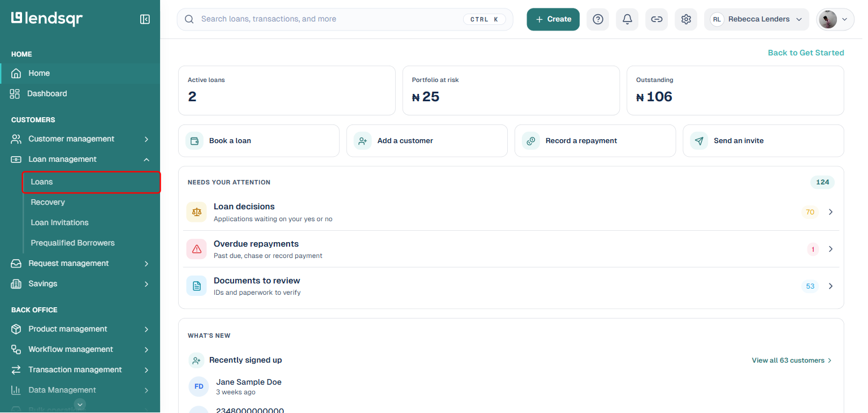Click the Book a loan wallet icon
Screen dimensions: 868x413
[195, 141]
